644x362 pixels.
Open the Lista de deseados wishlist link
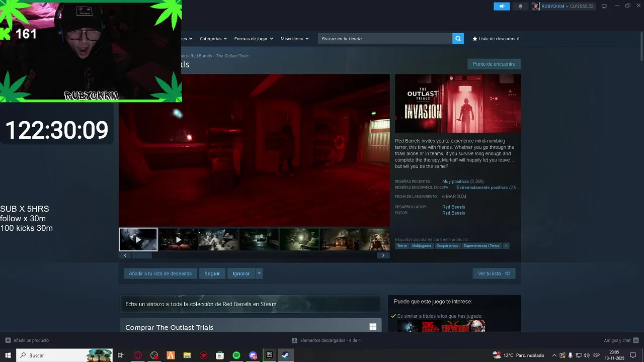(496, 39)
